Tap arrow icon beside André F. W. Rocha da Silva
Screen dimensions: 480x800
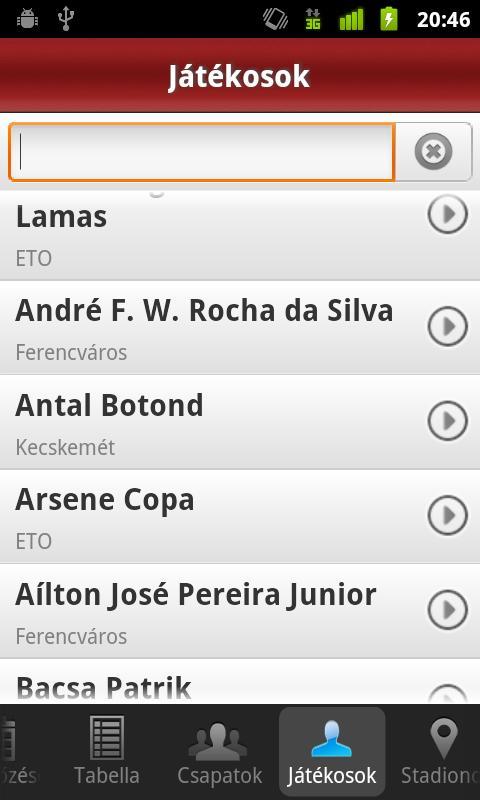click(447, 327)
